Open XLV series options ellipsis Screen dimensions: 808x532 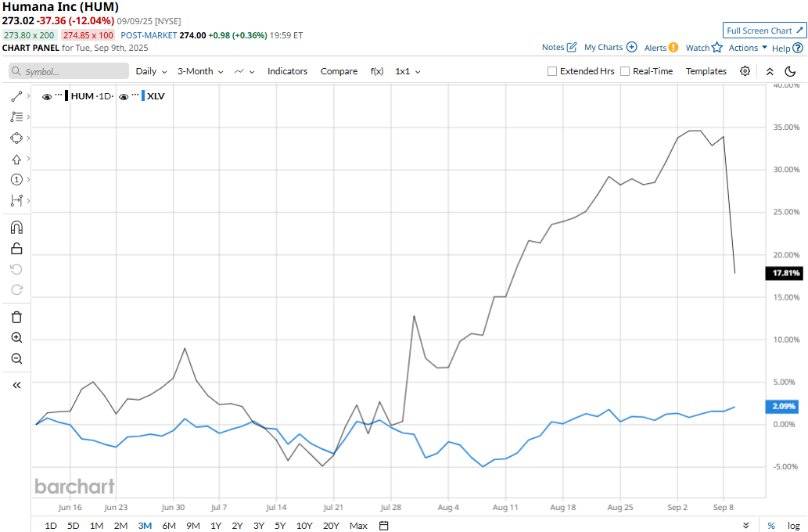coord(135,95)
